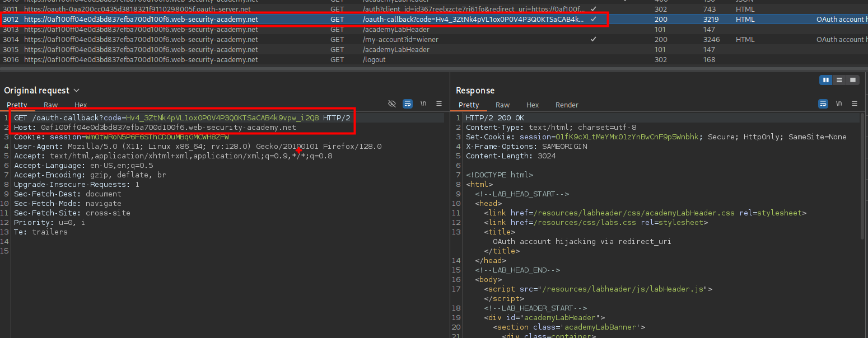Viewport: 868px width, 338px height.
Task: Open response panel hamburger options menu
Action: (854, 104)
